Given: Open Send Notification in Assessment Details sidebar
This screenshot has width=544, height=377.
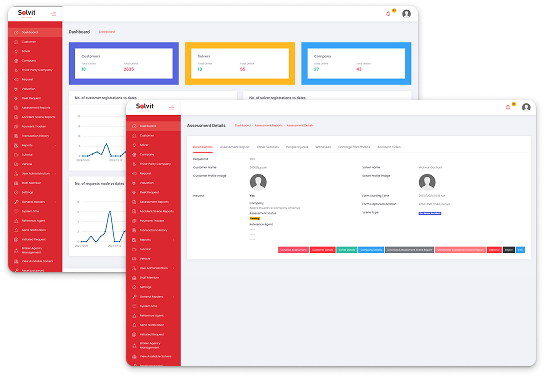Looking at the screenshot, I should click(153, 325).
